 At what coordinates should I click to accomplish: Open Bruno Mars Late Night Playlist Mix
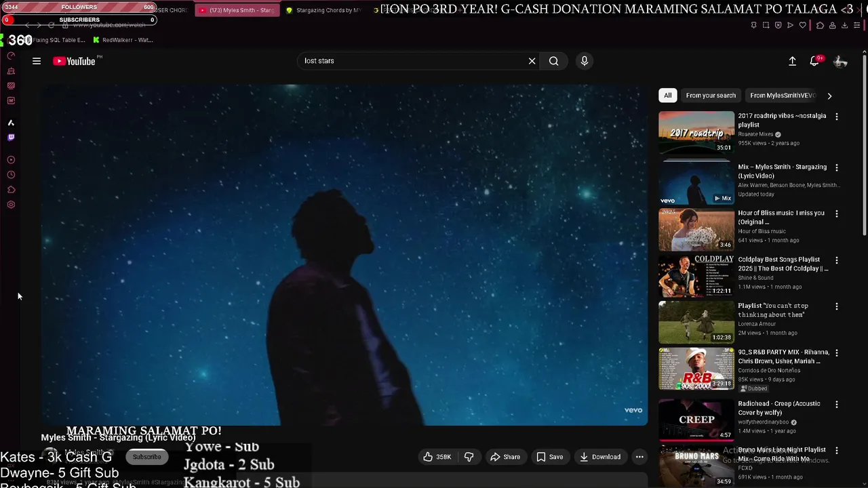coord(782,454)
